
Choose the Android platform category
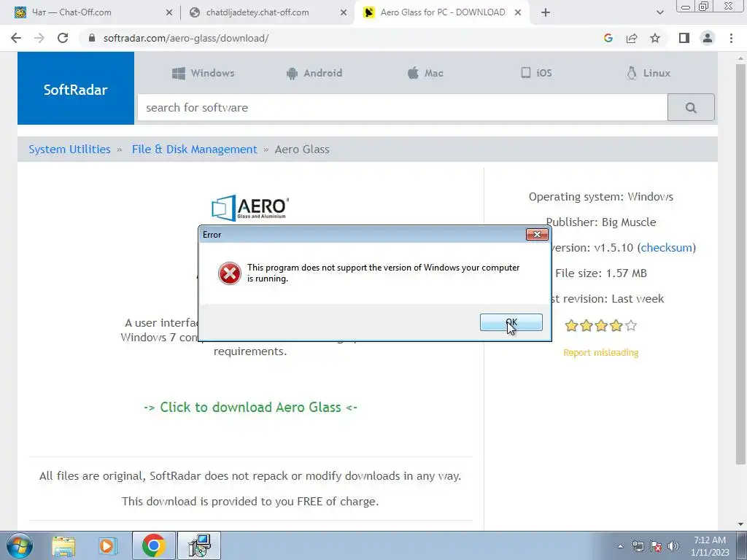coord(314,73)
